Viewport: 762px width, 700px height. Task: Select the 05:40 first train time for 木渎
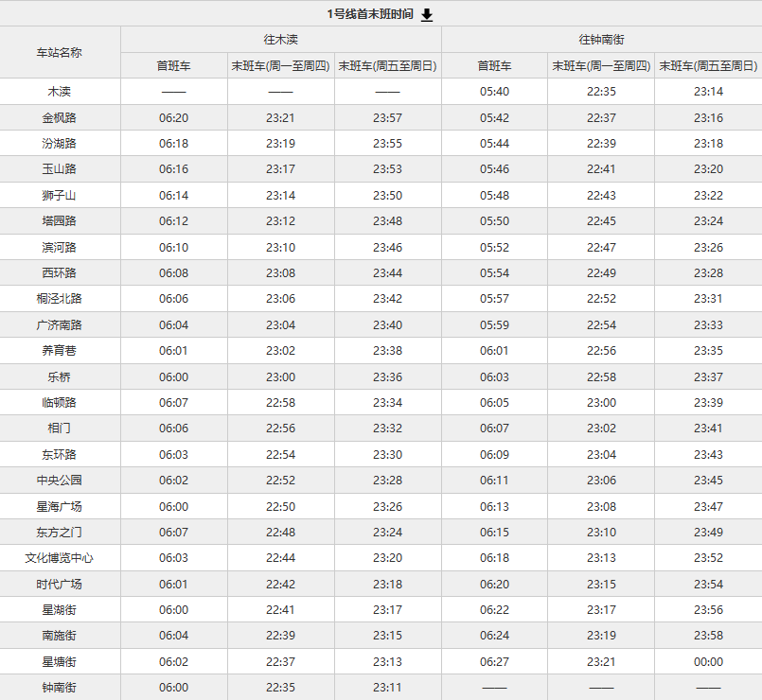point(494,92)
